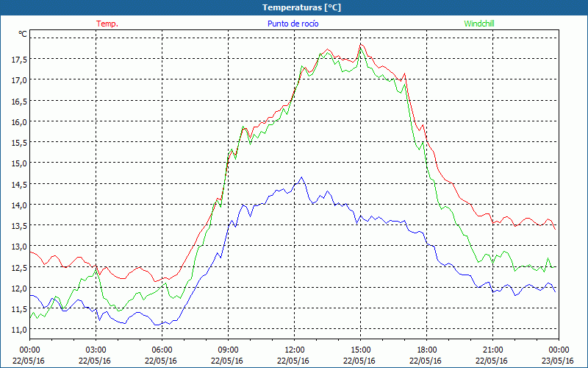Click the blue dew point peak after 12:00
Viewport: 588px width, 368px height.
[x=301, y=177]
